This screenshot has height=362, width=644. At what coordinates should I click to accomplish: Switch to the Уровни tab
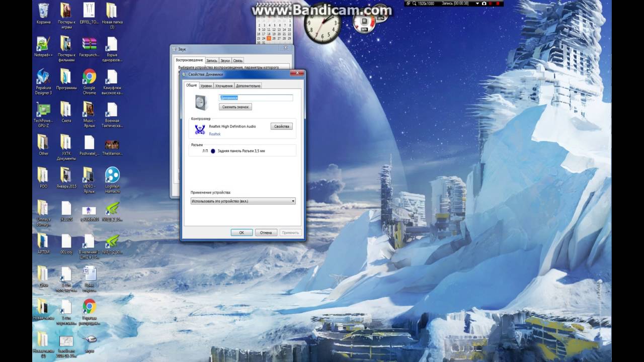[x=206, y=86]
